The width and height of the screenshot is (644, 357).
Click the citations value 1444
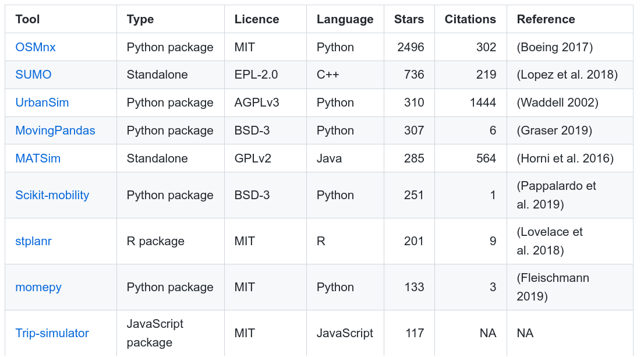[483, 102]
